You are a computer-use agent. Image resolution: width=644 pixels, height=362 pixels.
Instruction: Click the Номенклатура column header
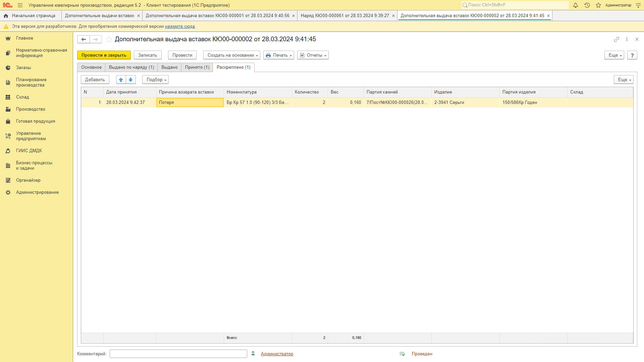(x=258, y=92)
